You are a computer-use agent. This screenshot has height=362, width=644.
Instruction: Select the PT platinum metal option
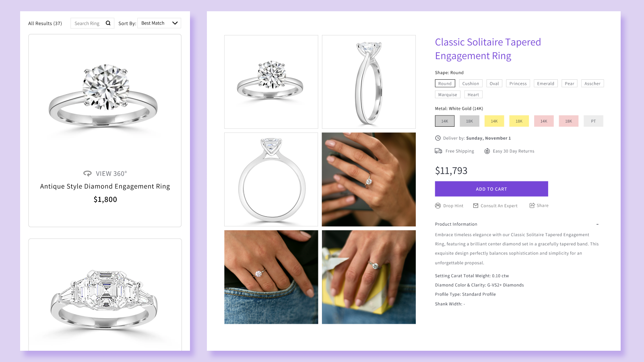[593, 121]
